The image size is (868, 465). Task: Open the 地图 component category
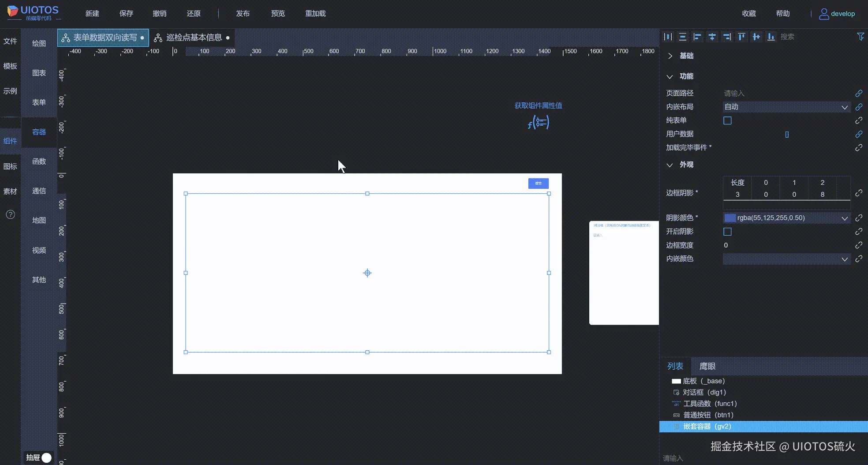pyautogui.click(x=38, y=220)
